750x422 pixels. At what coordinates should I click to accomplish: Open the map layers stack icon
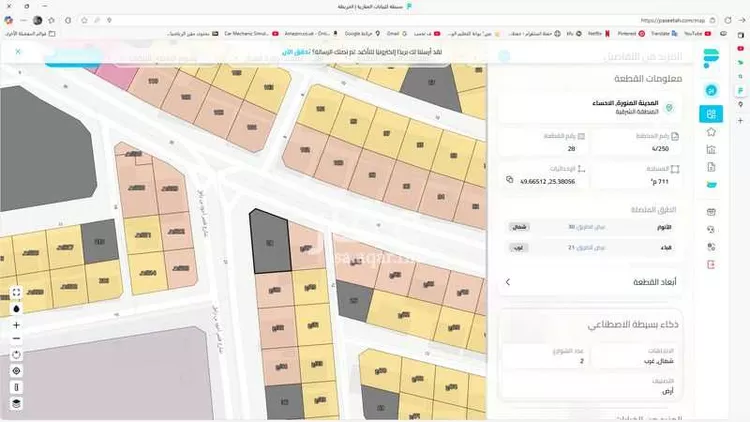pyautogui.click(x=16, y=403)
